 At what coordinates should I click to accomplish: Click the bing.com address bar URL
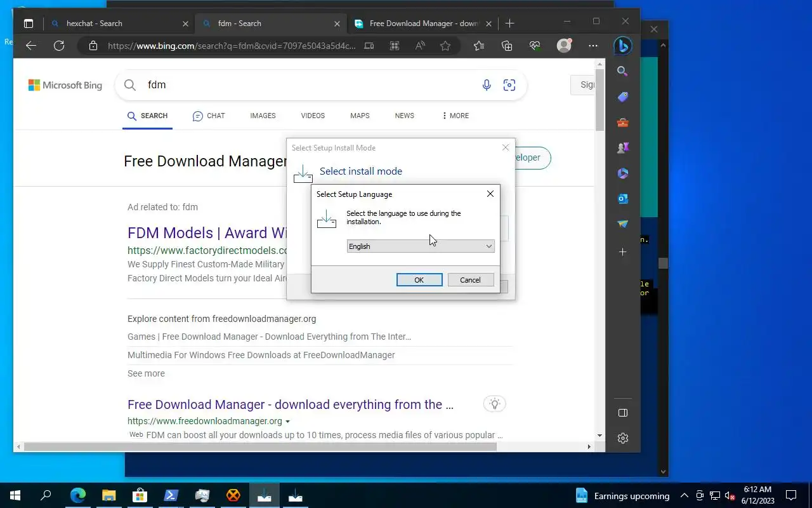coord(232,46)
